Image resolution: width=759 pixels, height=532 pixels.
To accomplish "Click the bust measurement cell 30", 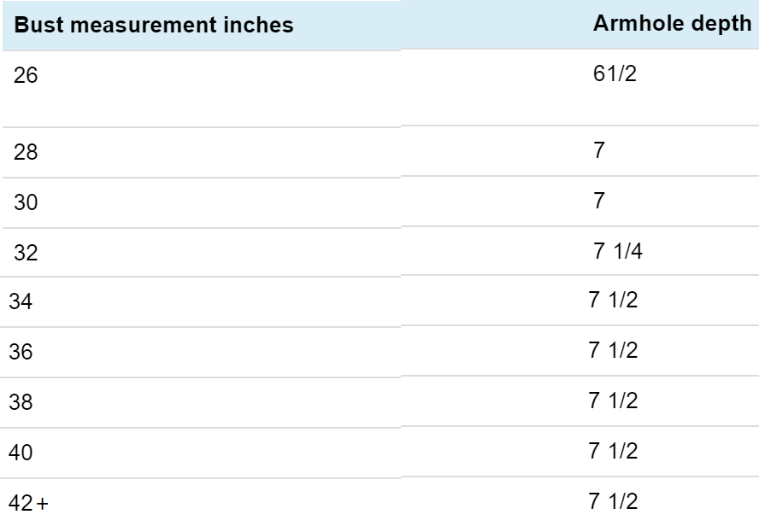I will coord(27,202).
